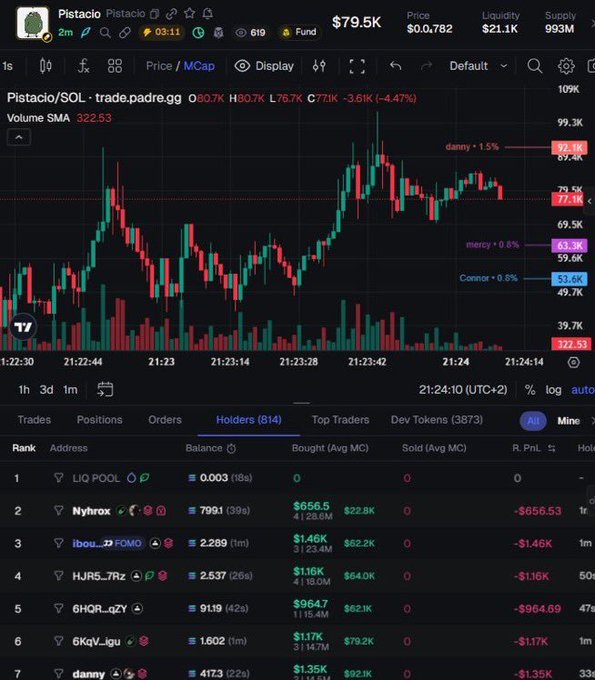This screenshot has width=595, height=680.
Task: Switch to the Positions tab
Action: pos(99,420)
